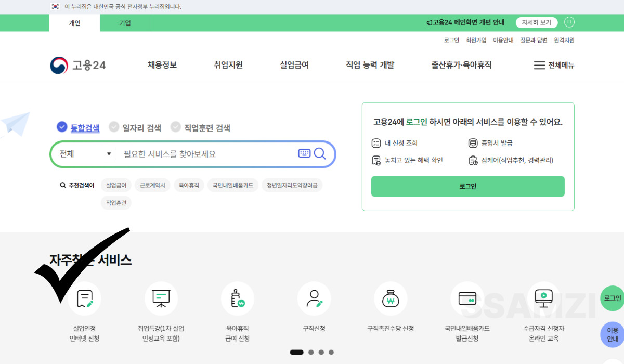The height and width of the screenshot is (364, 624).
Task: Click the top 로그인 link
Action: (x=451, y=40)
